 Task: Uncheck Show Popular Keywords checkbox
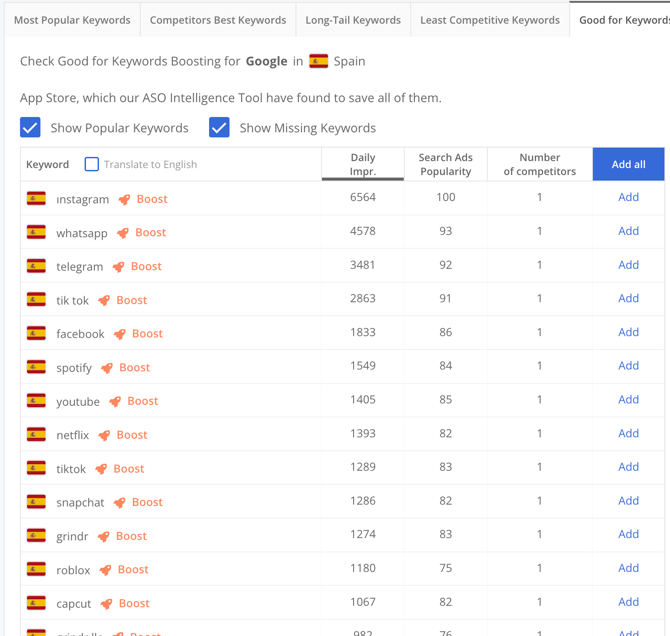[31, 128]
